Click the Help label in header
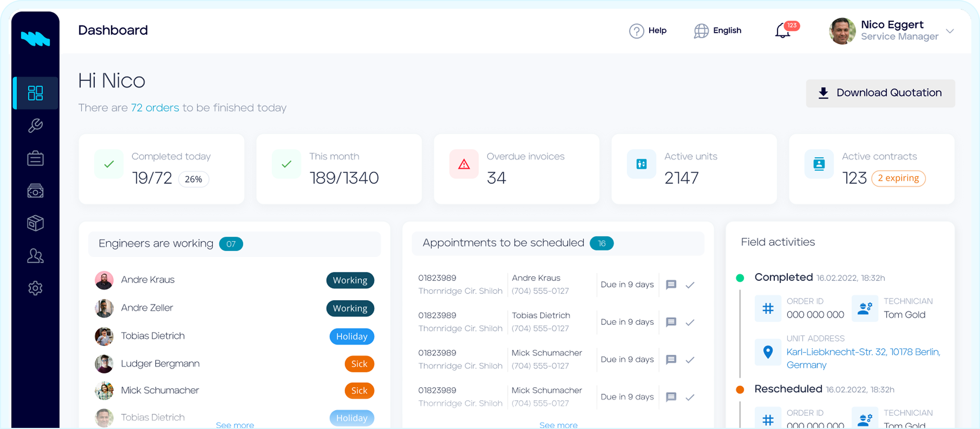 [x=657, y=30]
